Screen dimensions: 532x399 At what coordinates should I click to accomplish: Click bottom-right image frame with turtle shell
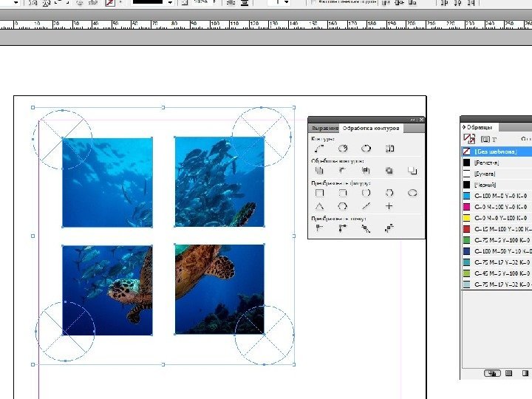(x=220, y=289)
